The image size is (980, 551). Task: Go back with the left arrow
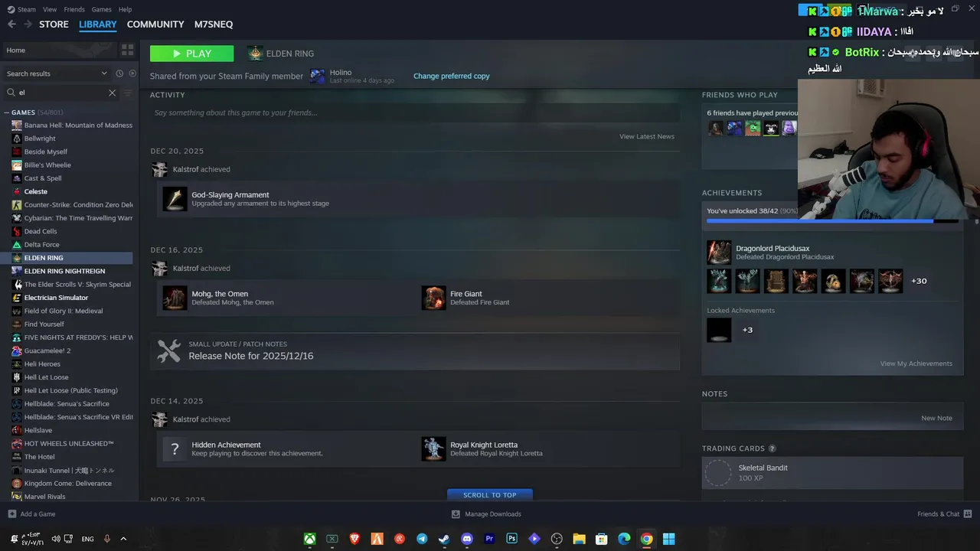click(11, 24)
